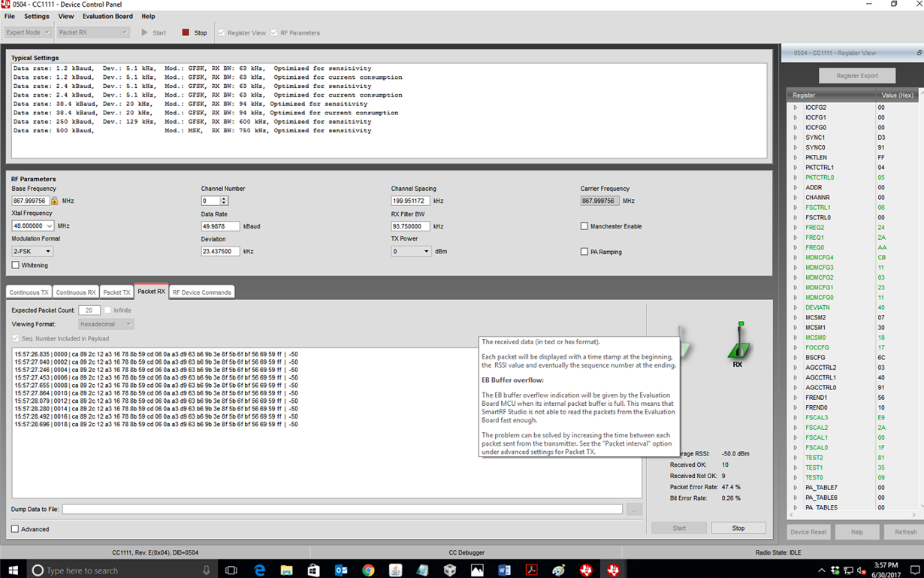Open the Paint palette taskbar icon

[558, 570]
